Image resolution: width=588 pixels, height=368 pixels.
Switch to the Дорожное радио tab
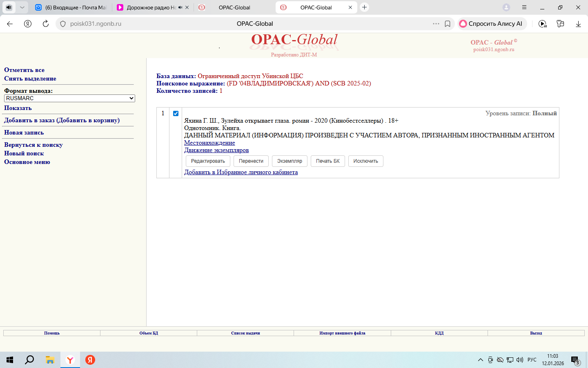coord(151,7)
